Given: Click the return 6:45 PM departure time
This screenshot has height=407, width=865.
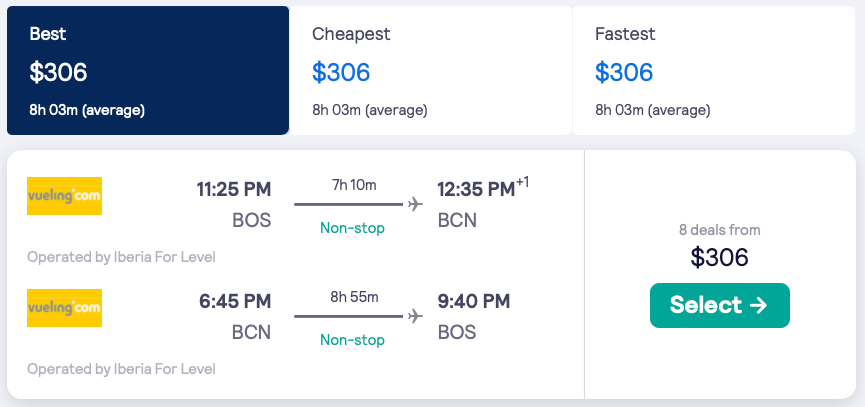Looking at the screenshot, I should pos(234,301).
